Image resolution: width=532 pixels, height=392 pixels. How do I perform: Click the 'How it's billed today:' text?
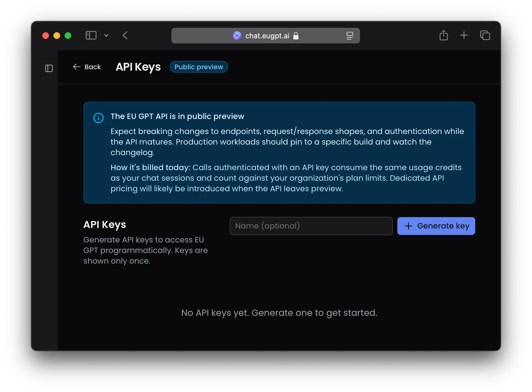click(150, 167)
